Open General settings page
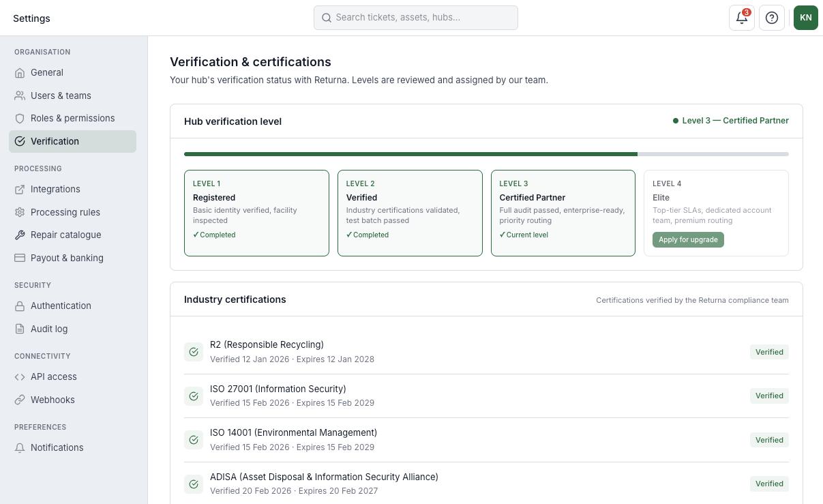Image resolution: width=823 pixels, height=504 pixels. [x=47, y=72]
